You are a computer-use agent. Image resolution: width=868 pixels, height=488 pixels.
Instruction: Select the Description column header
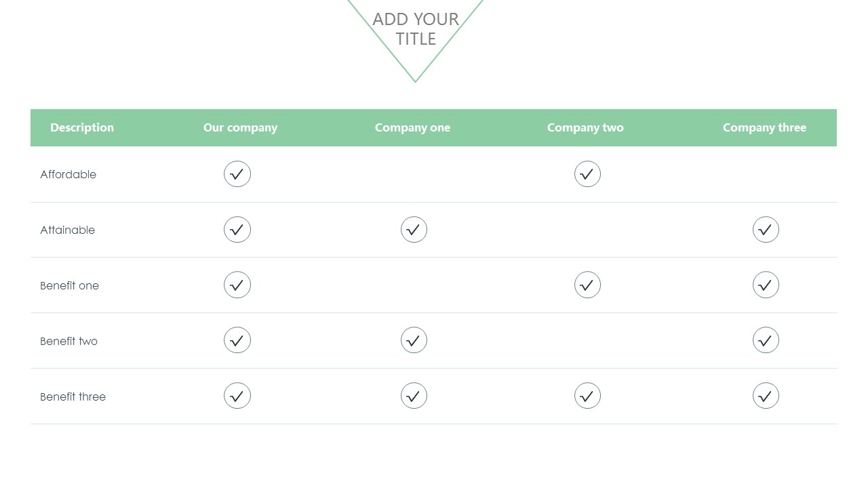(82, 127)
